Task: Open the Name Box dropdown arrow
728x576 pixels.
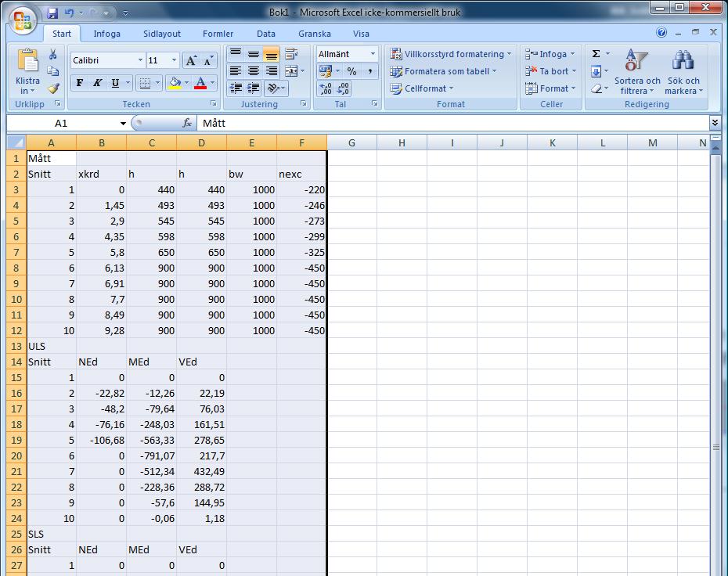Action: pos(123,123)
